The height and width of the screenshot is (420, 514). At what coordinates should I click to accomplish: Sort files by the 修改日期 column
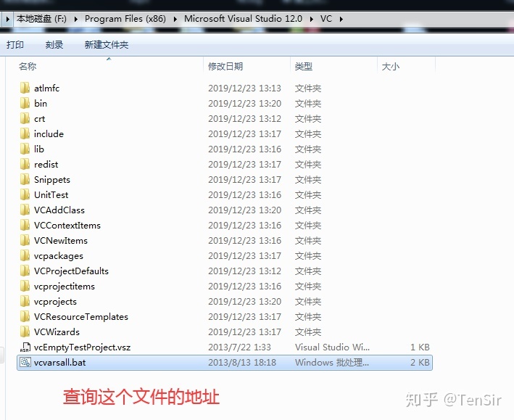(225, 66)
